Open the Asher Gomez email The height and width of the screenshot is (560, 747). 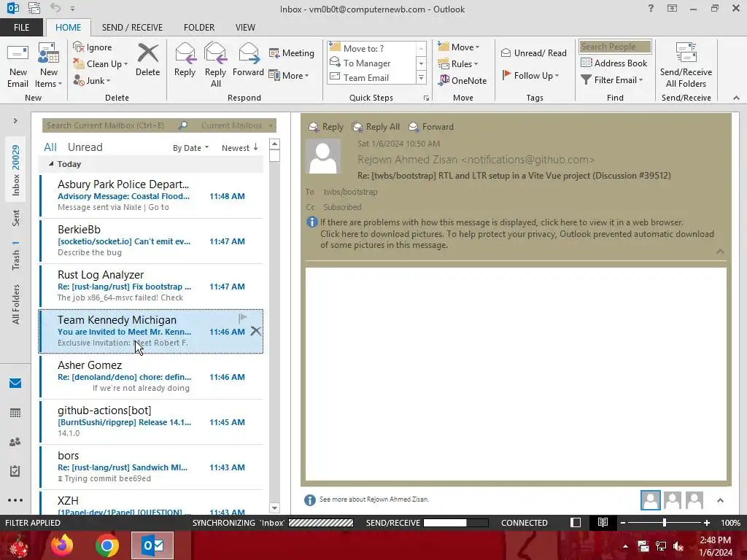tap(152, 376)
